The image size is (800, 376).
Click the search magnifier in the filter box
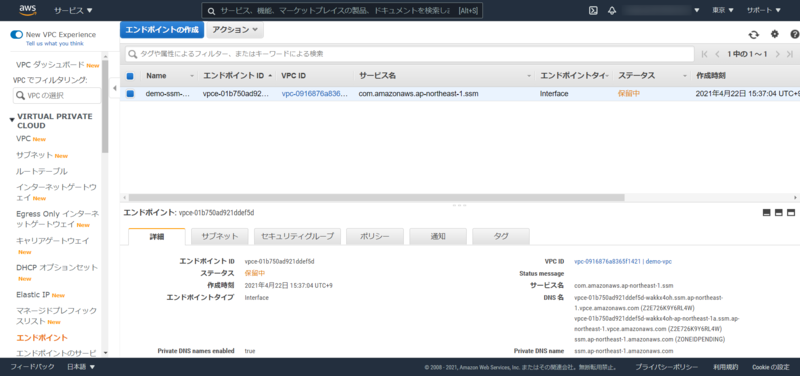click(x=133, y=54)
